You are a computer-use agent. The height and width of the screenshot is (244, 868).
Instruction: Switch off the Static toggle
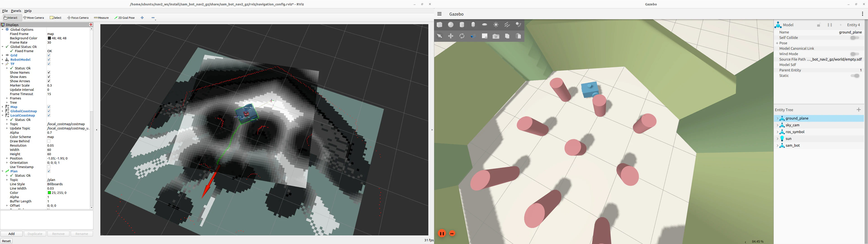pyautogui.click(x=855, y=76)
